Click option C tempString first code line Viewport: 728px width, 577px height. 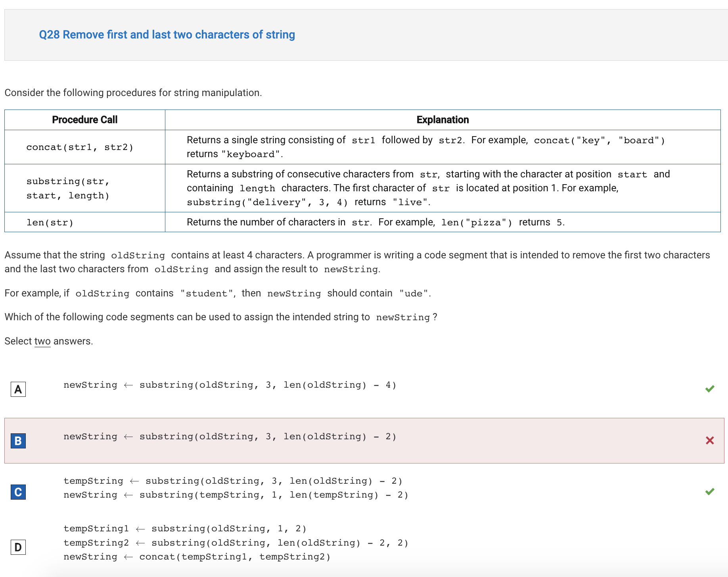click(233, 481)
